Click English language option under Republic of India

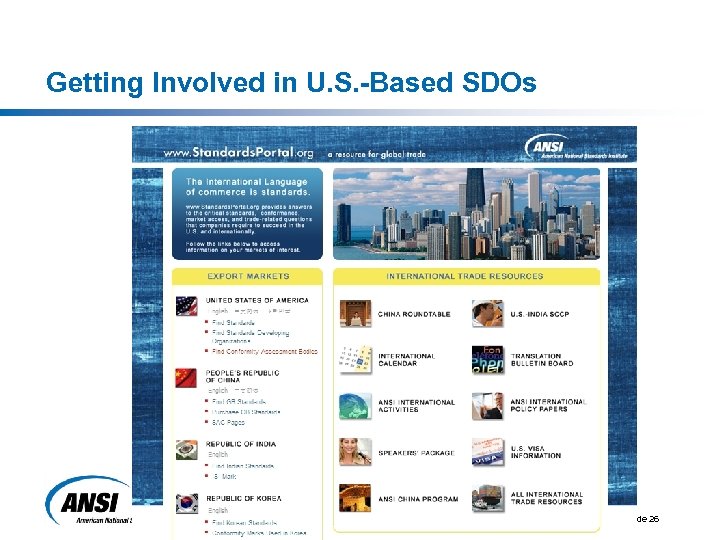(218, 454)
